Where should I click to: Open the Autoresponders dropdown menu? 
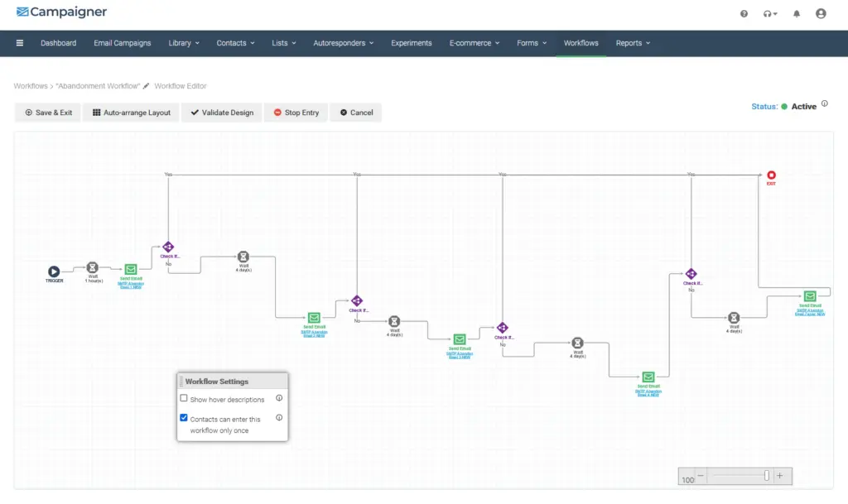pos(344,43)
